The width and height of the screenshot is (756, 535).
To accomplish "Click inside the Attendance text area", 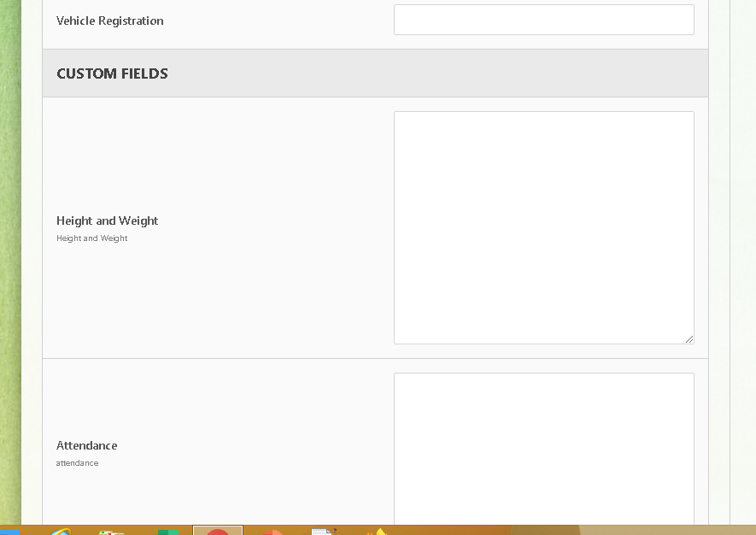I will click(544, 449).
